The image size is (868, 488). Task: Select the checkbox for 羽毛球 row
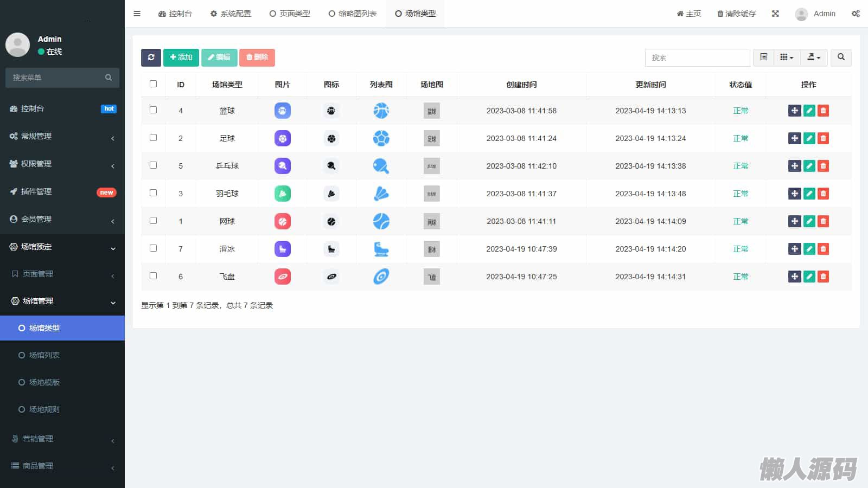click(x=153, y=193)
